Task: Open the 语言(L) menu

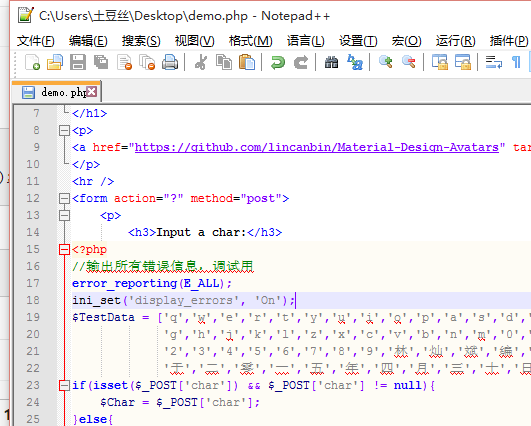Action: tap(305, 41)
